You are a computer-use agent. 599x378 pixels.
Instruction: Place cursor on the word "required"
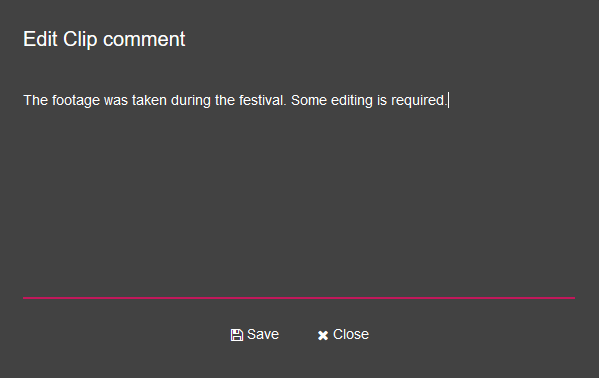419,101
